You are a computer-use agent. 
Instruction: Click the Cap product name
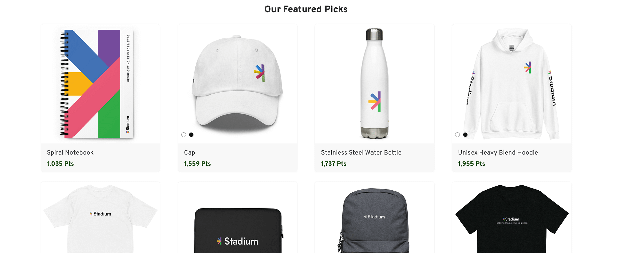point(189,153)
